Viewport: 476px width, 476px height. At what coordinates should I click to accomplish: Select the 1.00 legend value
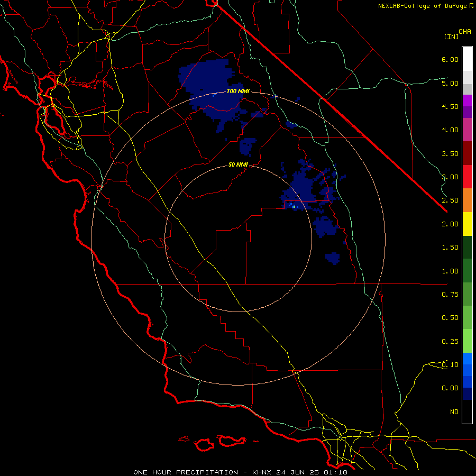[450, 271]
